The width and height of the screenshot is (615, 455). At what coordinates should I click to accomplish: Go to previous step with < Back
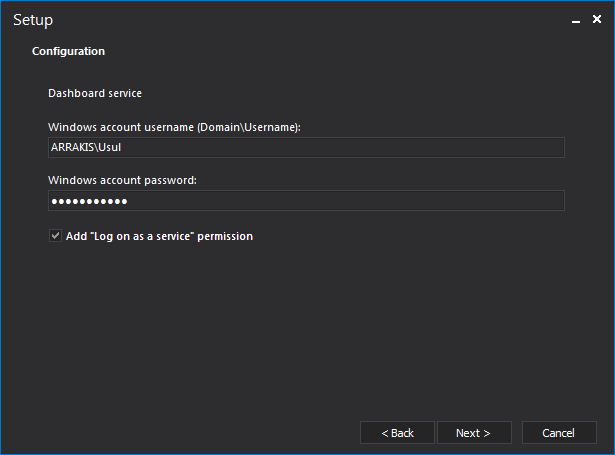397,433
